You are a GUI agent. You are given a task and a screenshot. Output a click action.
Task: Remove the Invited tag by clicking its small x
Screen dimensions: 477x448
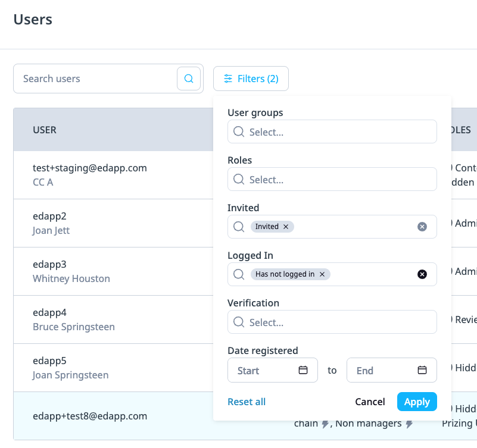tap(285, 226)
